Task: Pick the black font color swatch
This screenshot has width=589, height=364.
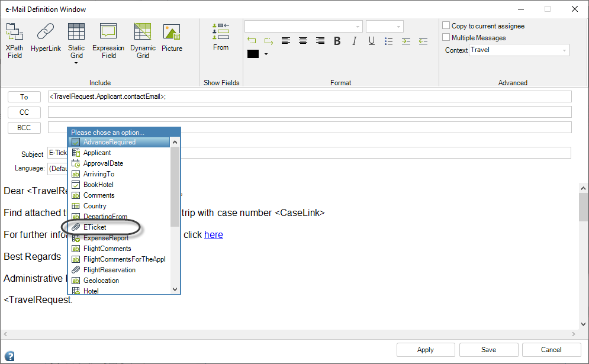Action: pyautogui.click(x=253, y=54)
